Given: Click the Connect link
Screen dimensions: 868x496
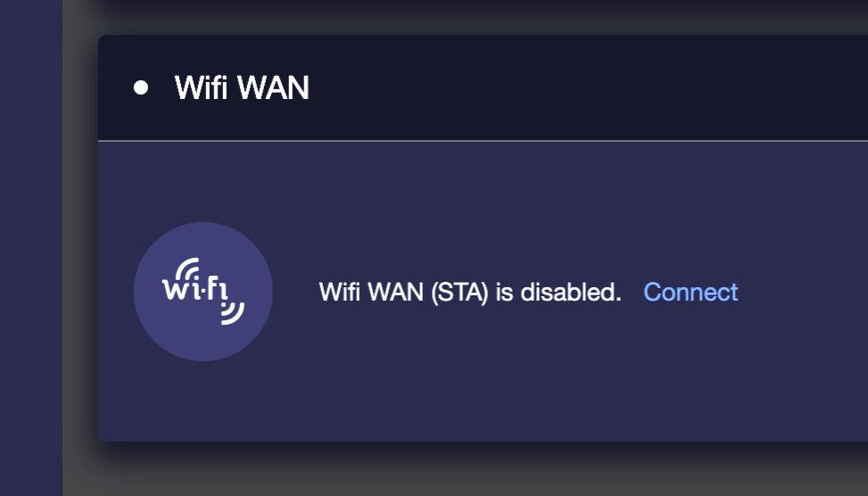Looking at the screenshot, I should [690, 292].
